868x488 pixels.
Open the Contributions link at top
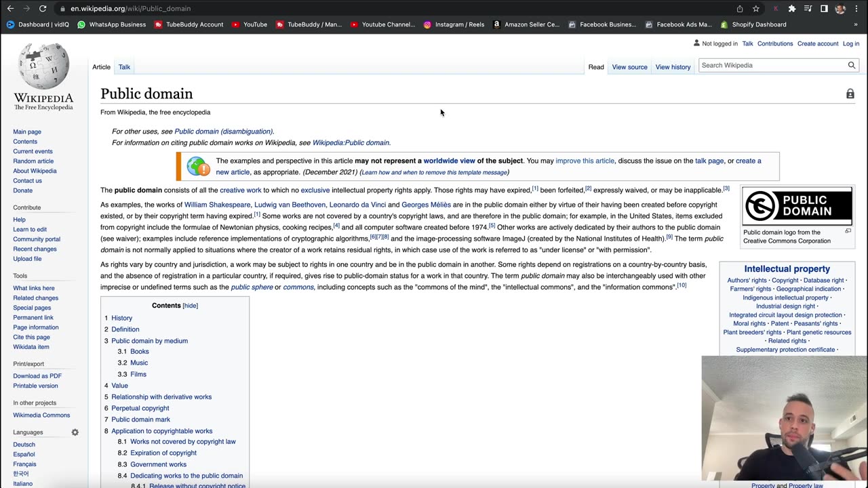click(x=775, y=43)
